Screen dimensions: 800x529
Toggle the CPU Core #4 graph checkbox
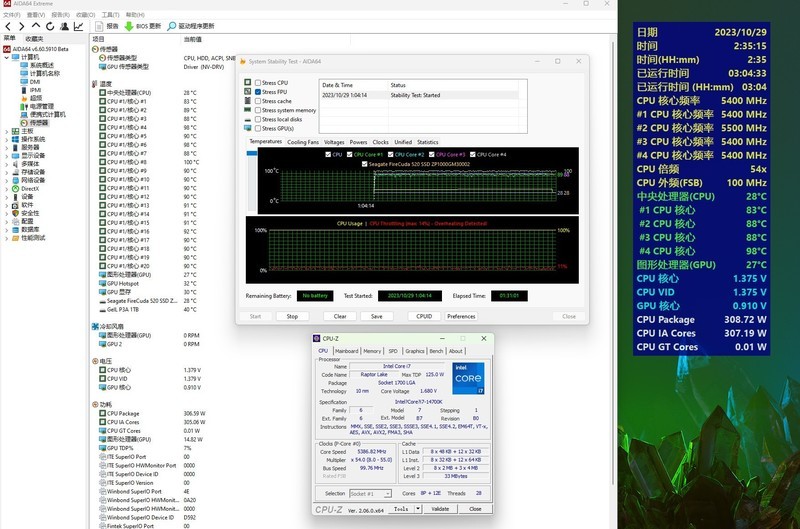472,155
